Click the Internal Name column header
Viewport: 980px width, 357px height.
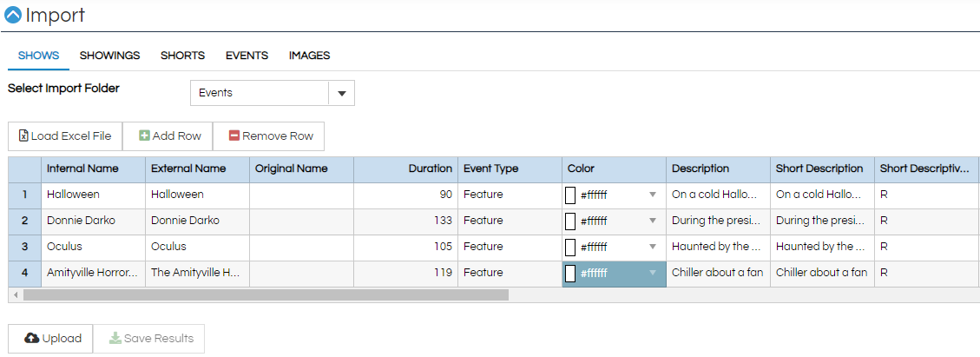click(94, 169)
